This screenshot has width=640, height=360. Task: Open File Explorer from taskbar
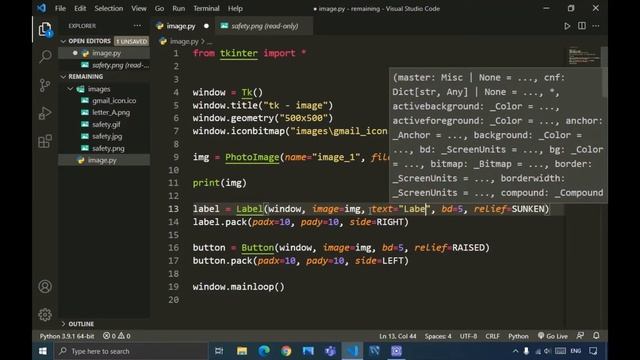pos(242,351)
